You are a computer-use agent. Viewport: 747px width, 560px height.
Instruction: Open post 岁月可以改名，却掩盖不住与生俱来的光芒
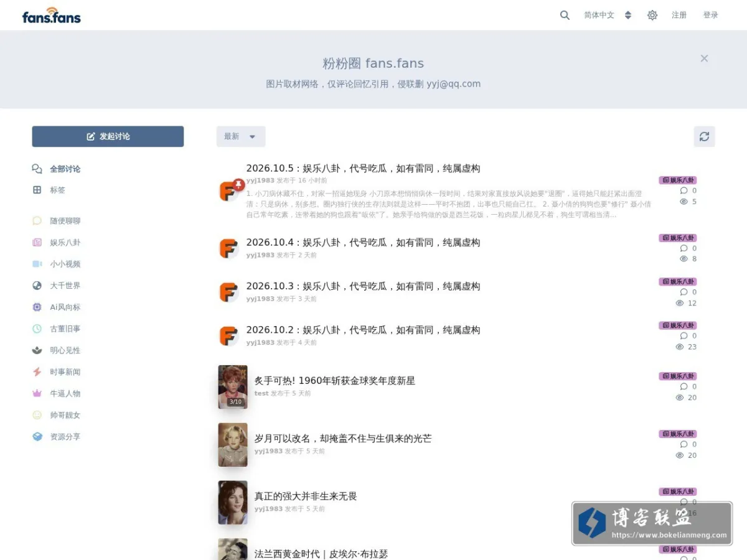point(343,438)
